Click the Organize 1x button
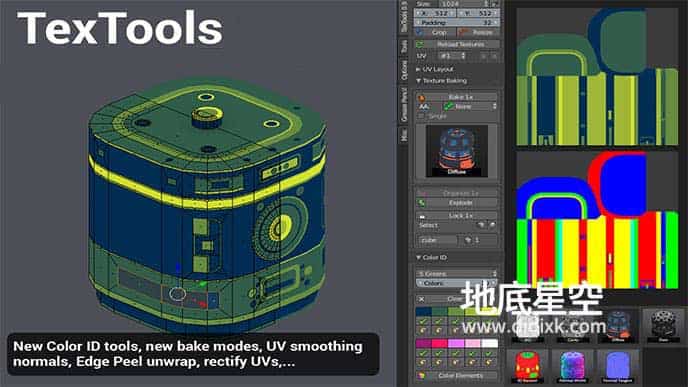This screenshot has width=688, height=387. 457,193
